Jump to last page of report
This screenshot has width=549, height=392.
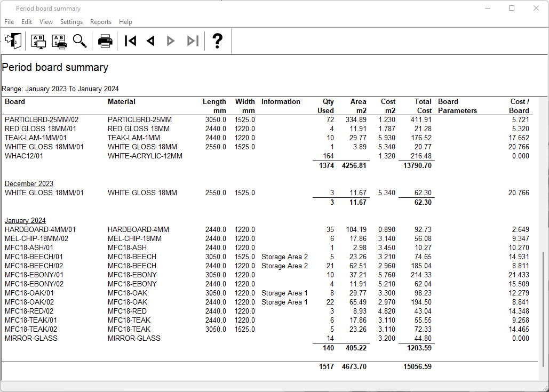[193, 41]
